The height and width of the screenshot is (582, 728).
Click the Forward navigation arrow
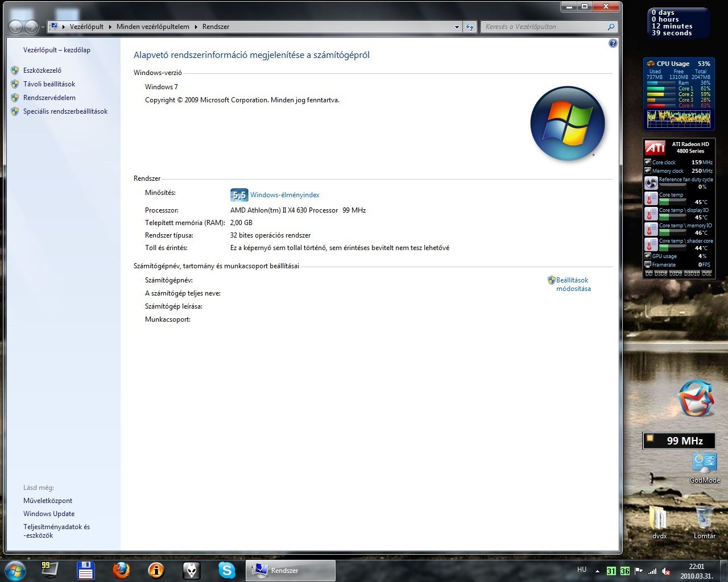tap(31, 27)
